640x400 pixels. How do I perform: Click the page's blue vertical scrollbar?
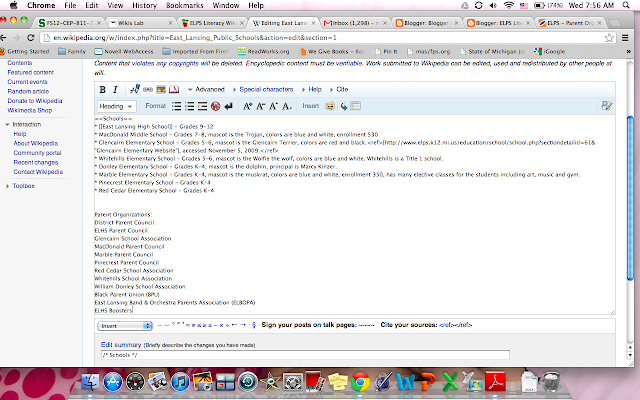[630, 198]
